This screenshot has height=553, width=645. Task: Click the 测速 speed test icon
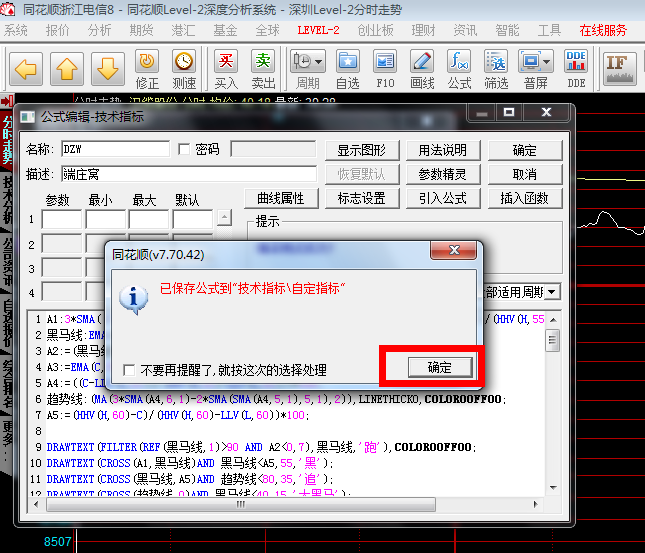pyautogui.click(x=184, y=68)
